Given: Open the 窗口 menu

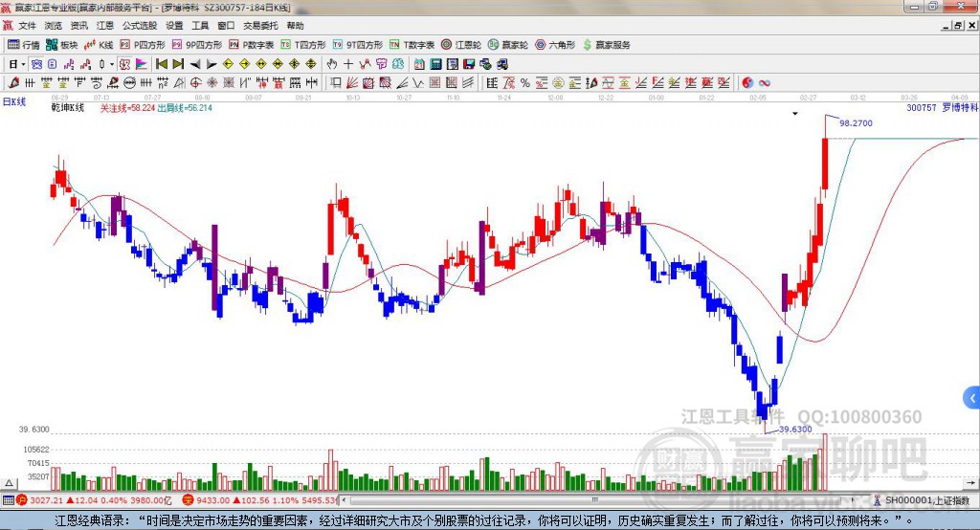Looking at the screenshot, I should point(226,26).
